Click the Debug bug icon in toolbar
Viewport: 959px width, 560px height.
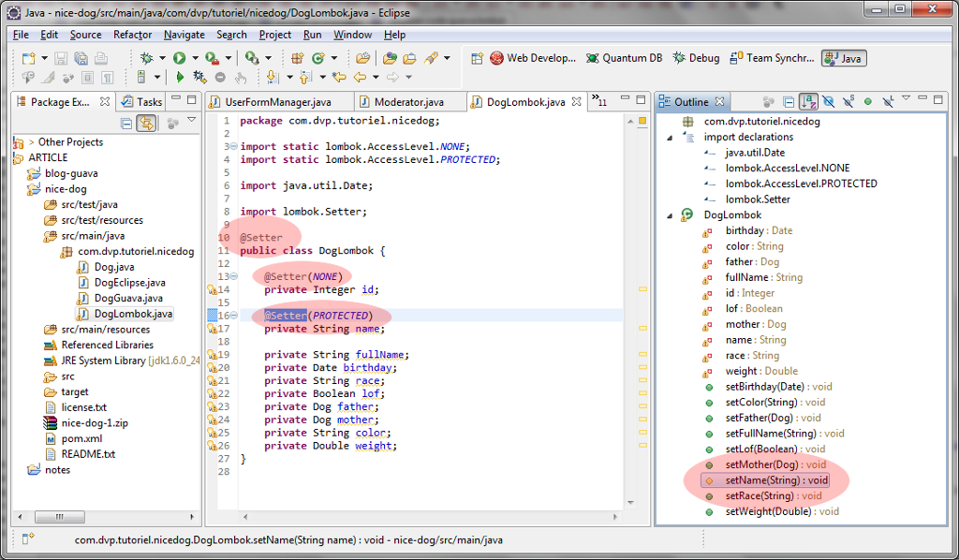coord(147,58)
